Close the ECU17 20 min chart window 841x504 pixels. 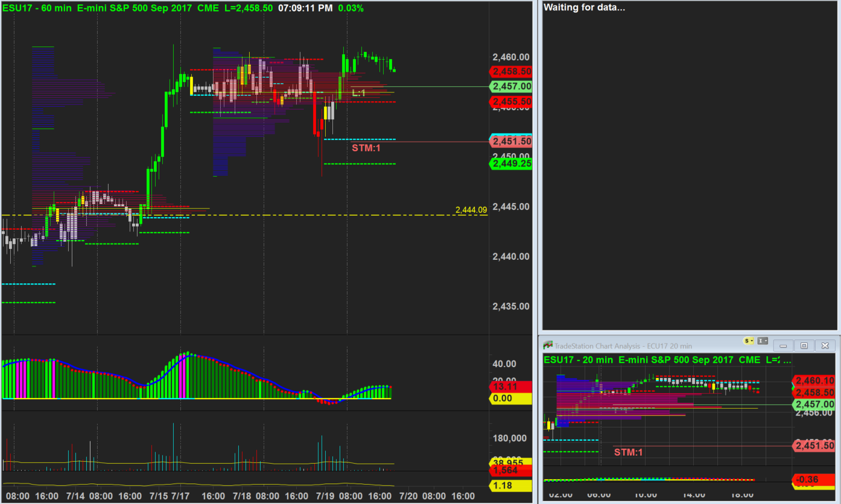tap(824, 345)
